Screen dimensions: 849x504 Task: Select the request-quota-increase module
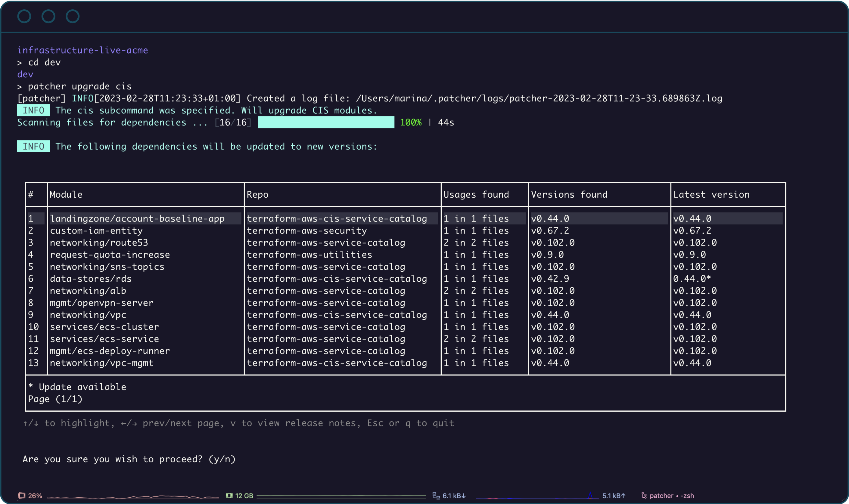[110, 255]
